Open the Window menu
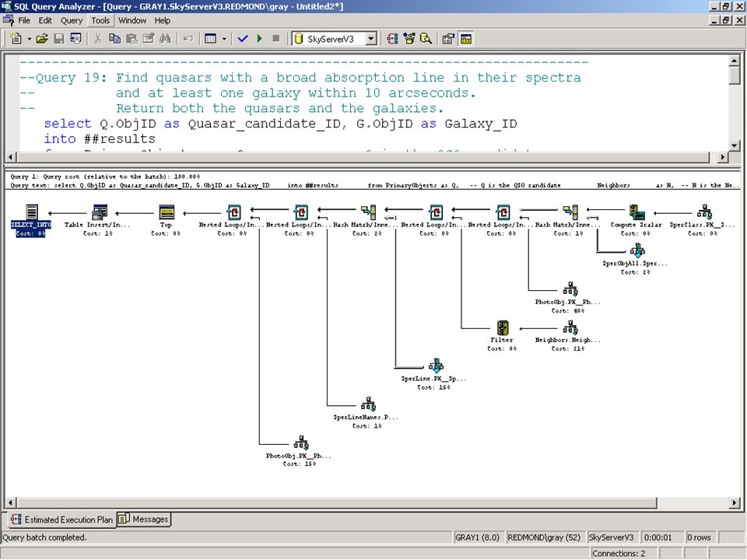The image size is (747, 560). tap(132, 20)
